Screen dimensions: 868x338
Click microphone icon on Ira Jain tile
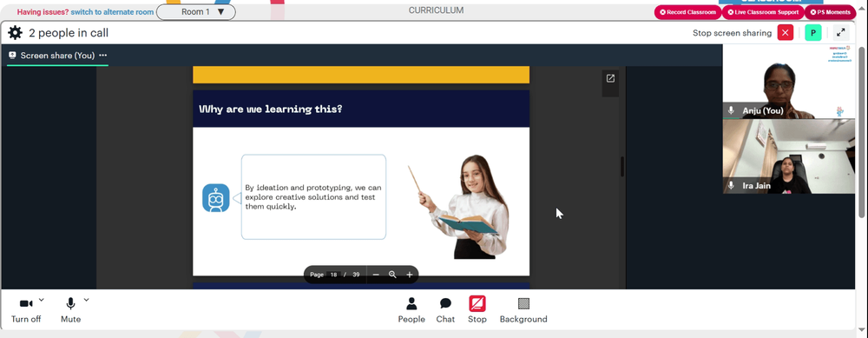731,186
